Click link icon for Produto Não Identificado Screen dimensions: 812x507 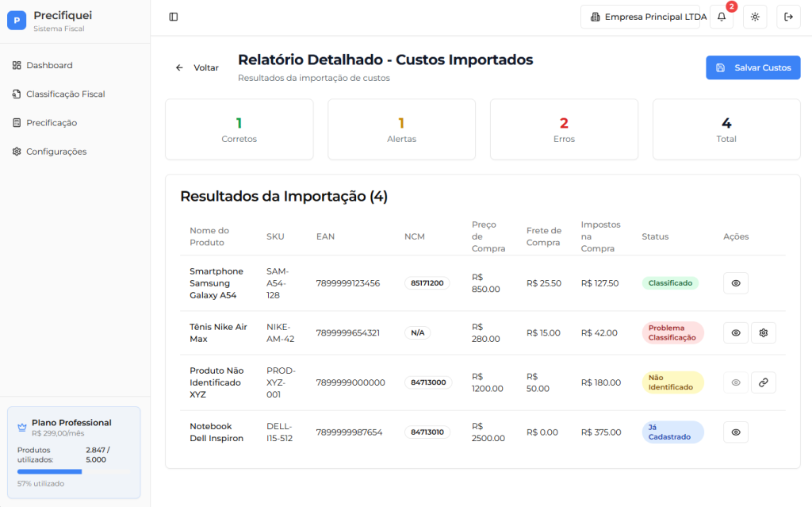(764, 382)
